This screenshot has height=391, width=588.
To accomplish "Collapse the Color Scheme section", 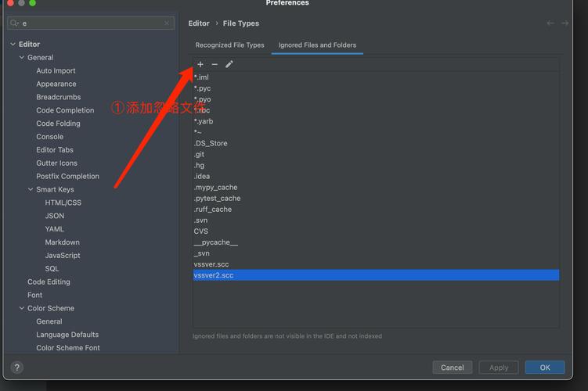I will coord(21,309).
